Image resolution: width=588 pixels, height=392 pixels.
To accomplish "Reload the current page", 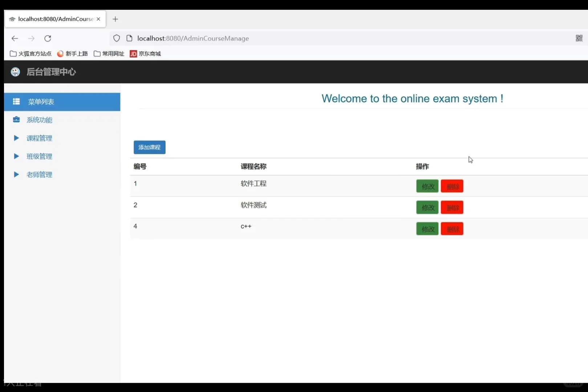I will click(x=48, y=38).
